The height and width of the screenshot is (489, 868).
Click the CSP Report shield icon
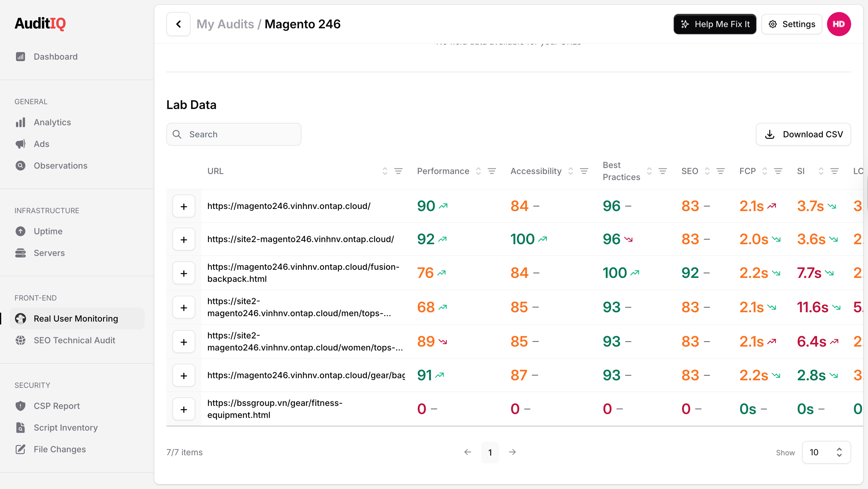[x=20, y=406]
